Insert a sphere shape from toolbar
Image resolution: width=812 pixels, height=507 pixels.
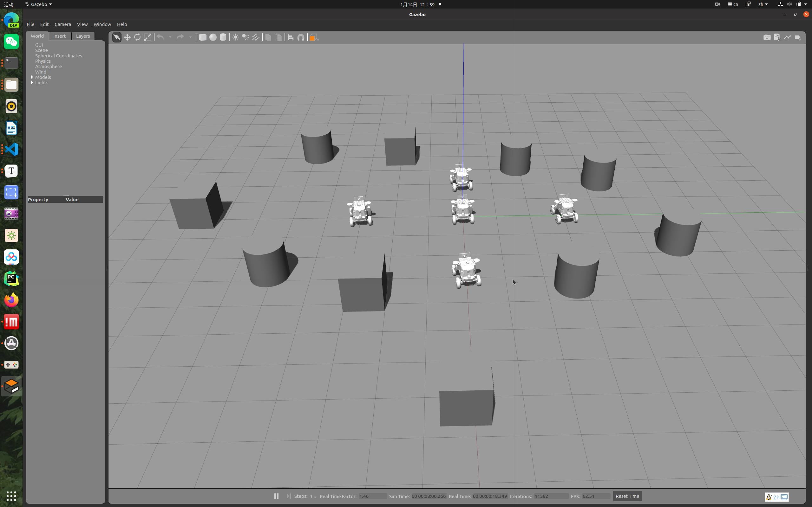click(213, 37)
